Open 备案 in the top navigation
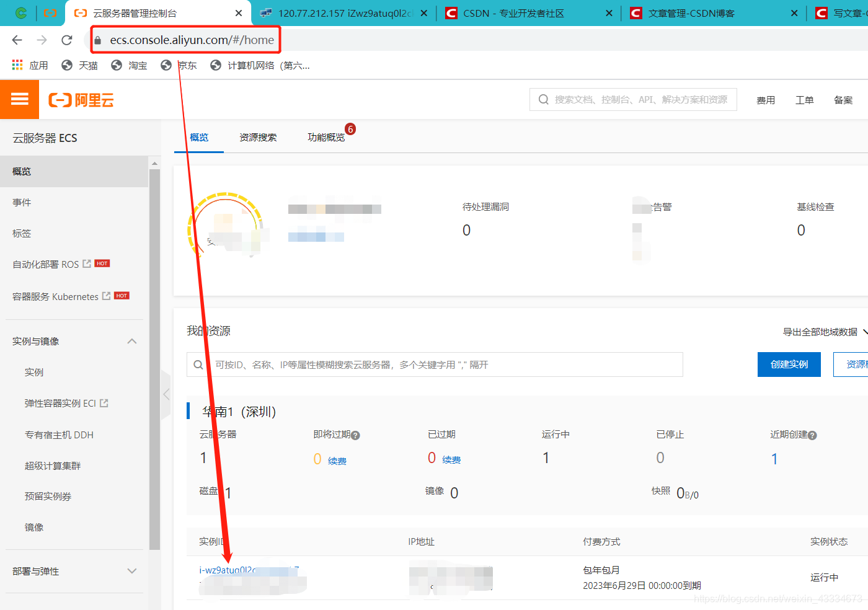Viewport: 868px width, 610px height. point(843,100)
